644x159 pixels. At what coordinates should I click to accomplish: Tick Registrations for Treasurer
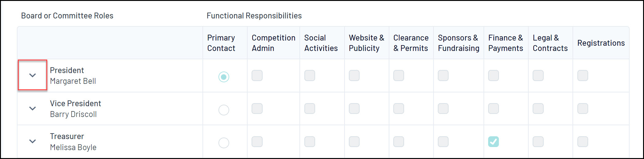coord(583,142)
